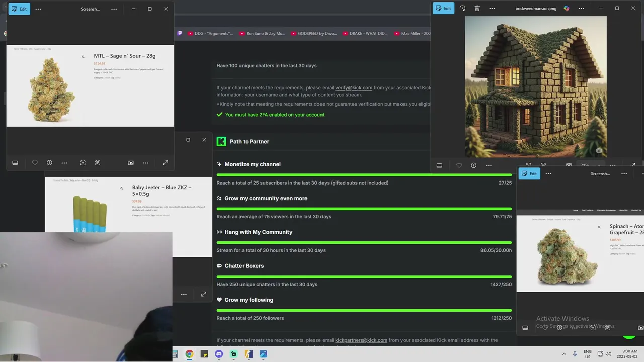Open more menu beside info icon in MTL window
This screenshot has height=362, width=644.
(64, 163)
